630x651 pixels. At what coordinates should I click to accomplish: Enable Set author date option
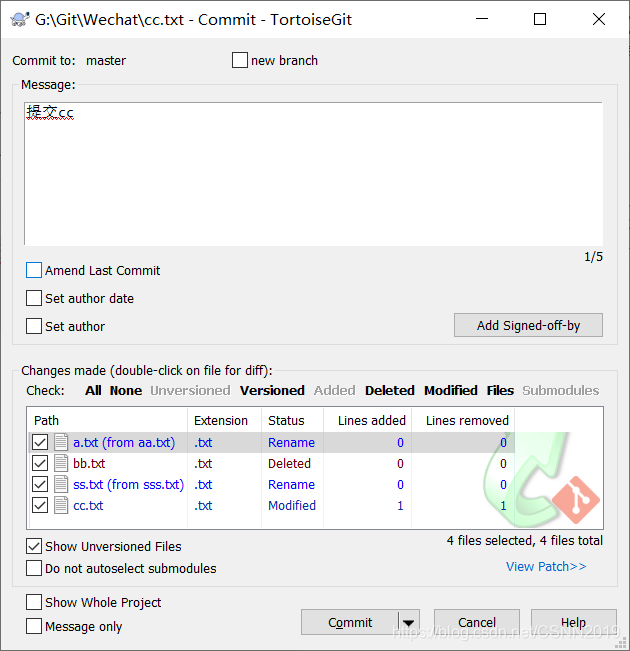click(x=34, y=298)
